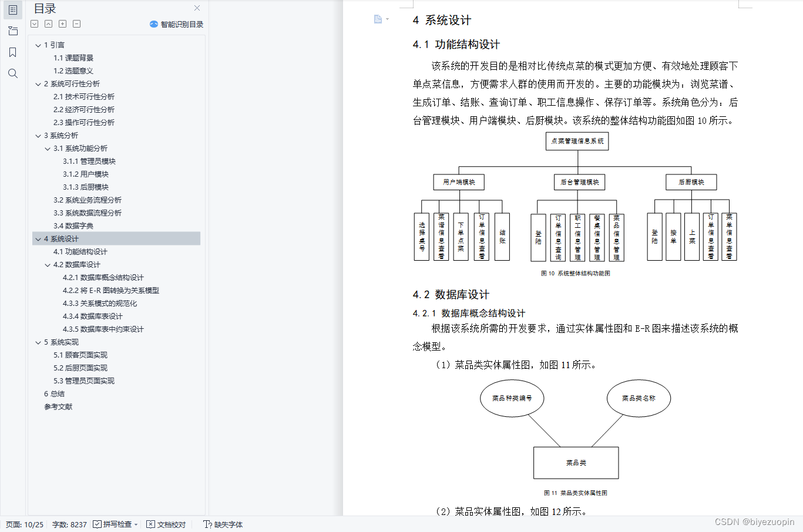803x532 pixels.
Task: Open the bookmark pane icon
Action: point(13,52)
